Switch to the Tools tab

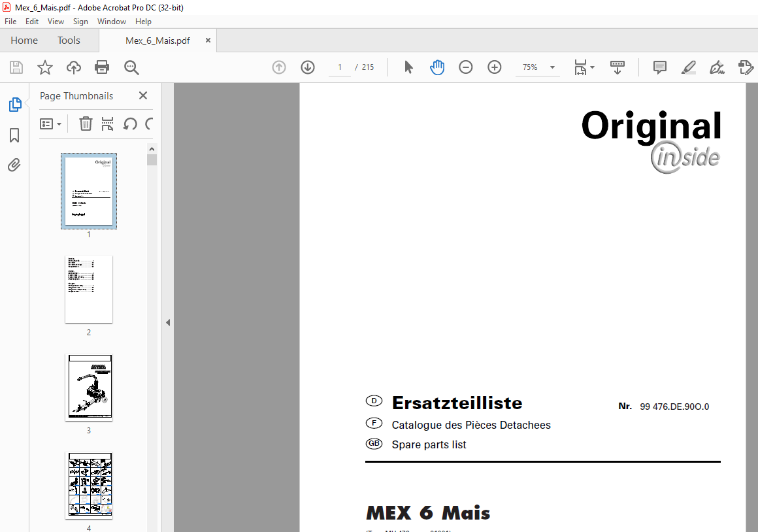[x=69, y=40]
